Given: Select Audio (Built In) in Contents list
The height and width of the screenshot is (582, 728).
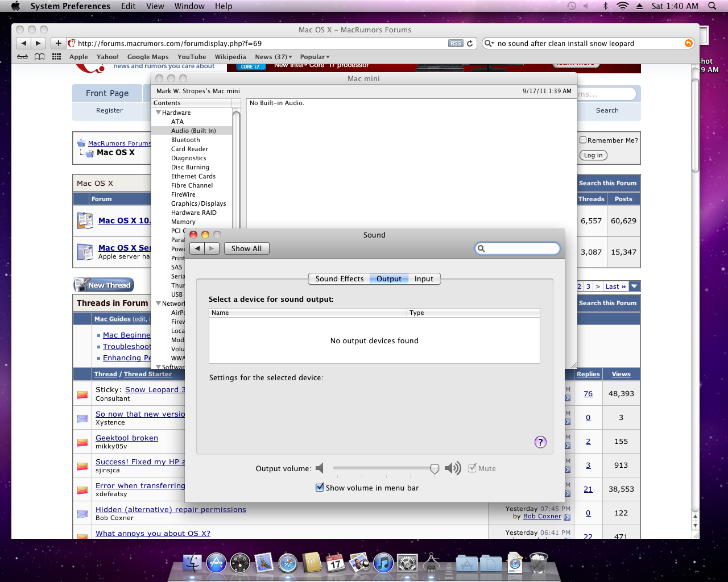Looking at the screenshot, I should [193, 131].
